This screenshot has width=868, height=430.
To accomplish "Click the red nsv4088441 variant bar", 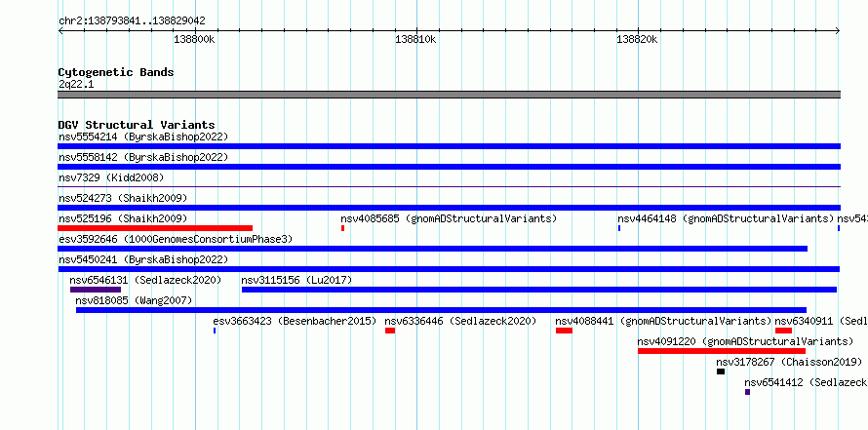I will point(564,331).
